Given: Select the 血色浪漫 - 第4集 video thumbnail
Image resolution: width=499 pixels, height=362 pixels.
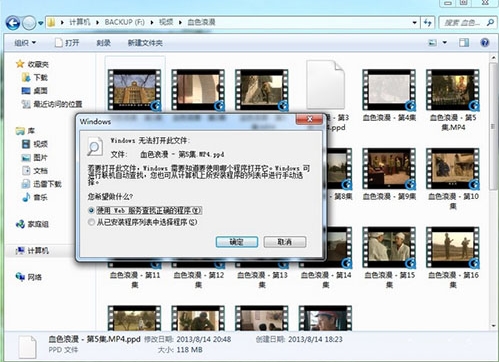Looking at the screenshot, I should coord(389,90).
